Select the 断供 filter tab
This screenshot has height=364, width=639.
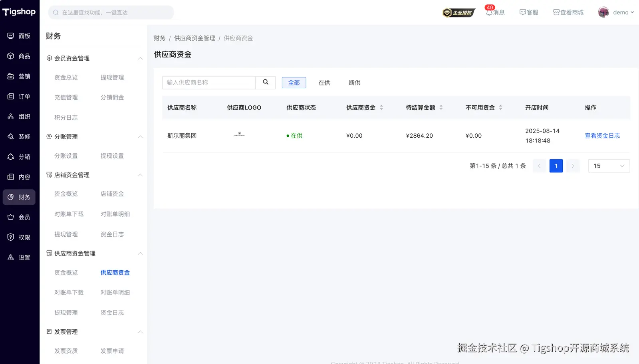click(x=355, y=83)
